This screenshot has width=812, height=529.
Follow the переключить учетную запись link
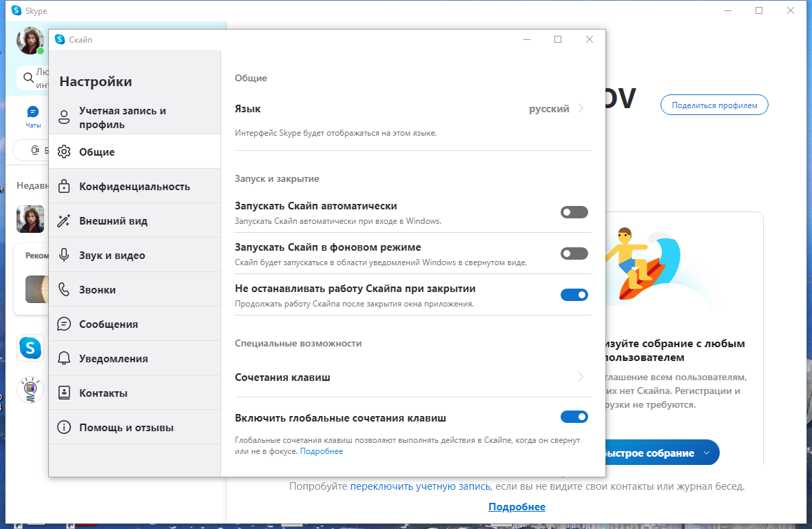click(x=420, y=486)
